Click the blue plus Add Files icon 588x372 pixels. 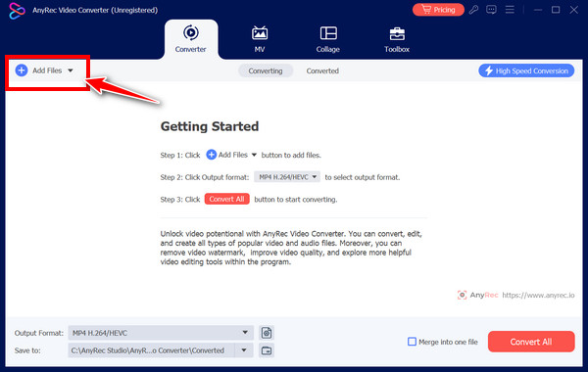click(22, 70)
